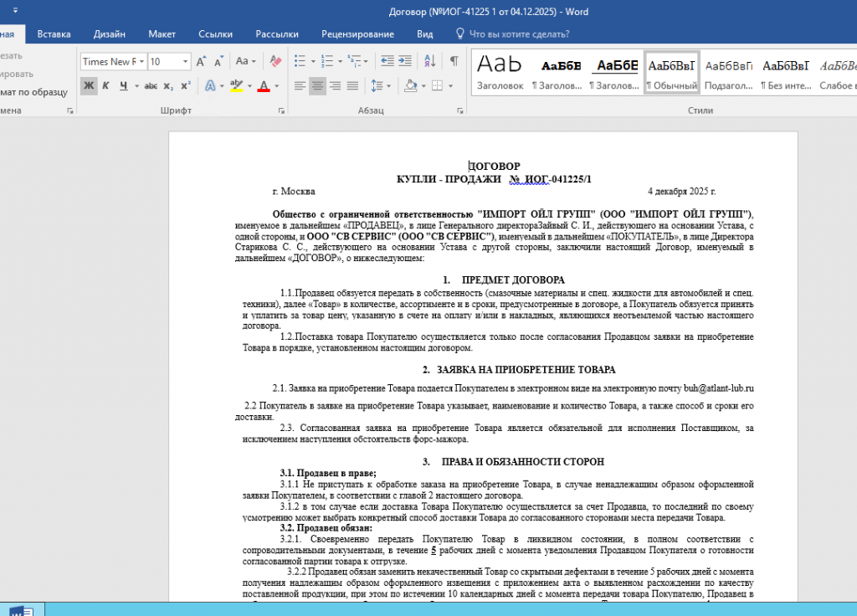The width and height of the screenshot is (857, 616).
Task: Click the email buh@atlant-lub.ru in document
Action: coord(718,388)
